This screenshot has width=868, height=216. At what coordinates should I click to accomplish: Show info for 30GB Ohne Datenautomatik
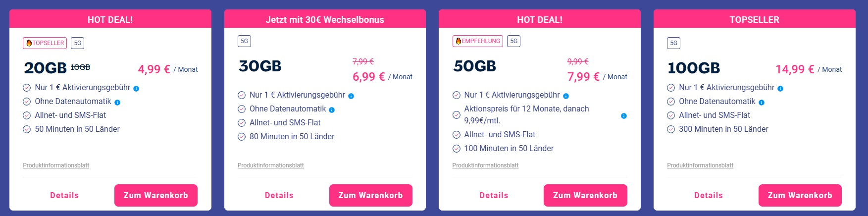(332, 110)
